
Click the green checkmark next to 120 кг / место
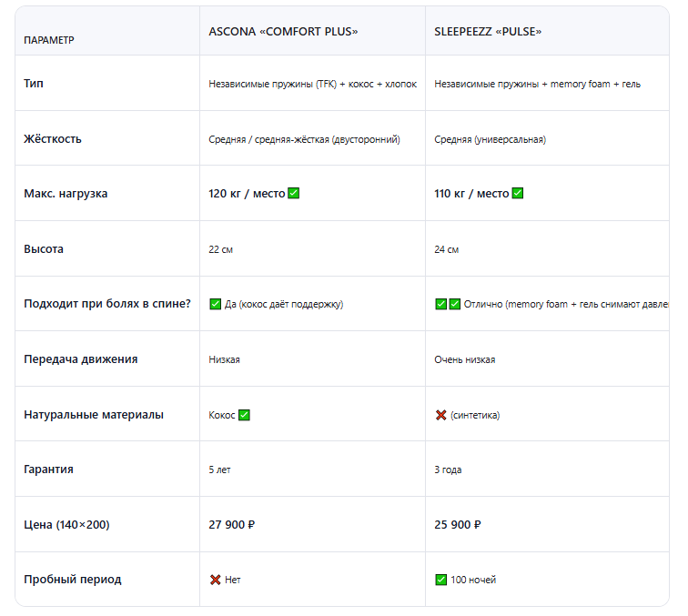pyautogui.click(x=294, y=193)
